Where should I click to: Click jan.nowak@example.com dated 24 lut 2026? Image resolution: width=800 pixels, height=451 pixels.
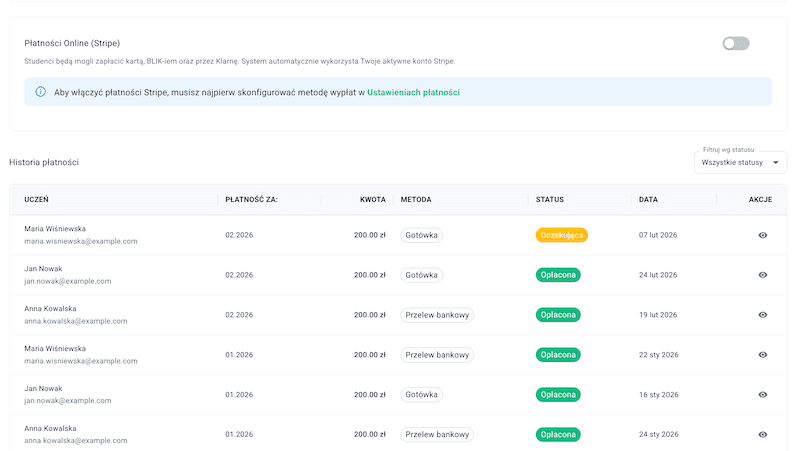68,281
